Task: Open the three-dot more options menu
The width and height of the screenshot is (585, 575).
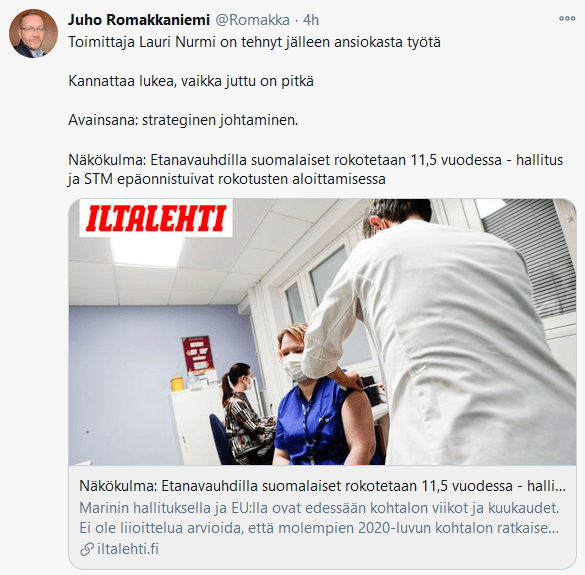Action: coord(567,18)
